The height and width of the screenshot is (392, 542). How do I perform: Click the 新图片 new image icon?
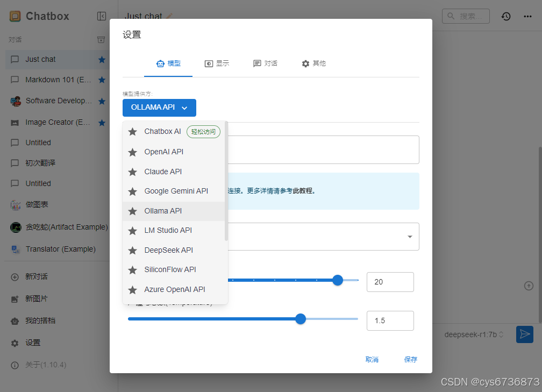coord(15,299)
